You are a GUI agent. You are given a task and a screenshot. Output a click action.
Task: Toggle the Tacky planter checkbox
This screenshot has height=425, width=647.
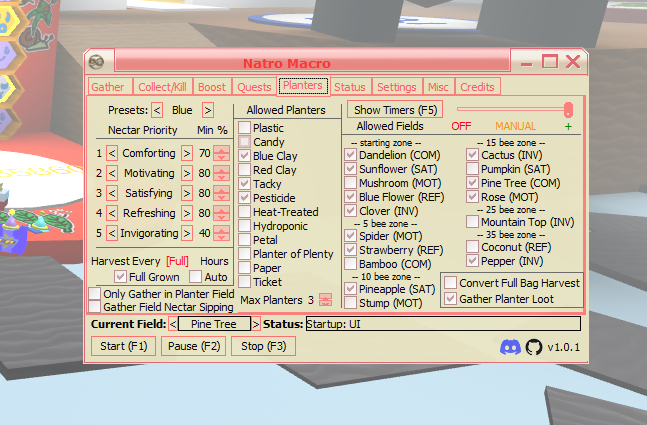(244, 184)
